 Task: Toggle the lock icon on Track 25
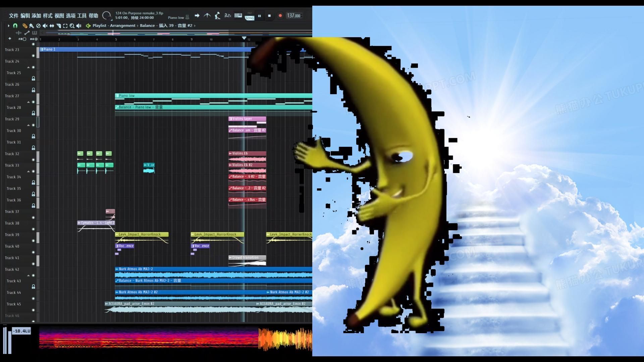pyautogui.click(x=34, y=78)
